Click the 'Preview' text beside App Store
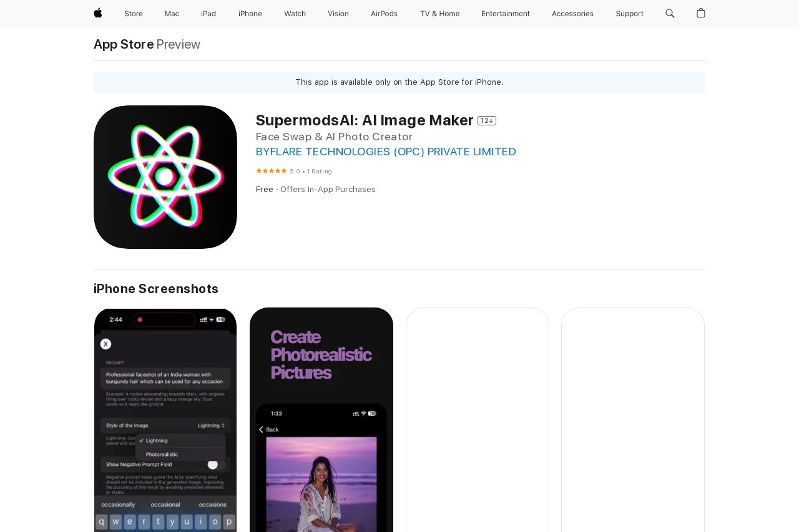This screenshot has width=799, height=532. click(x=178, y=44)
